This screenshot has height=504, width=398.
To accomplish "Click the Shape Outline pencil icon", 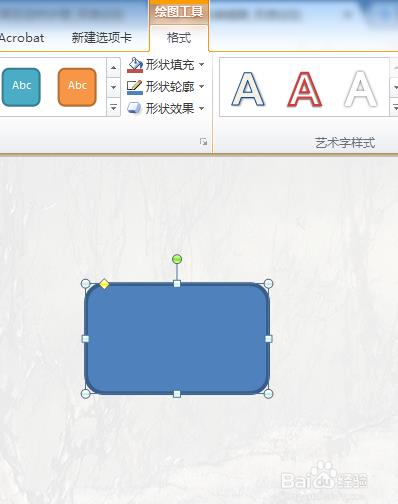I will pyautogui.click(x=135, y=87).
